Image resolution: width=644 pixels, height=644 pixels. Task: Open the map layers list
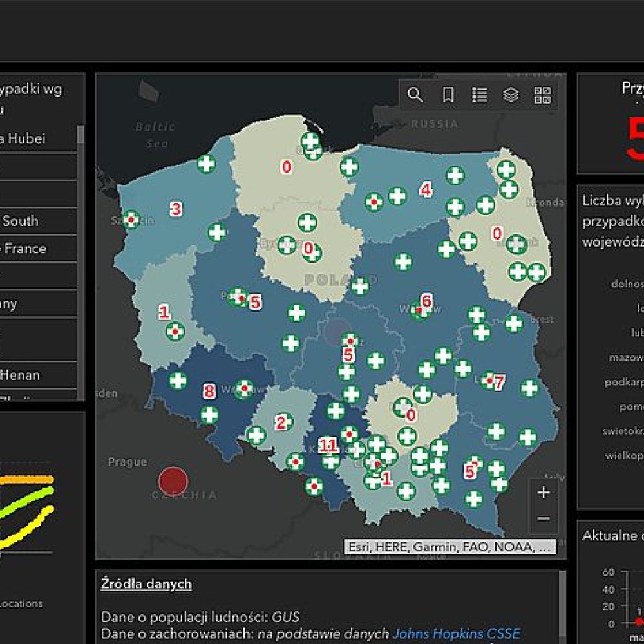tap(511, 95)
